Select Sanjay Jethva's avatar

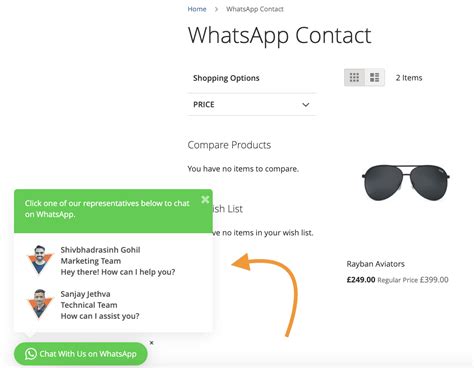coord(40,304)
